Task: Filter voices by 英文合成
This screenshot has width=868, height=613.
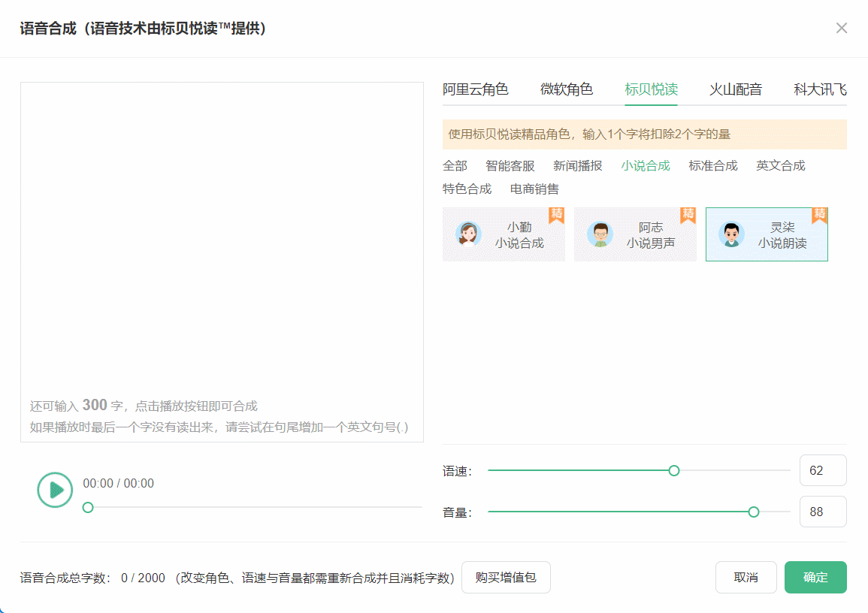Action: [781, 166]
